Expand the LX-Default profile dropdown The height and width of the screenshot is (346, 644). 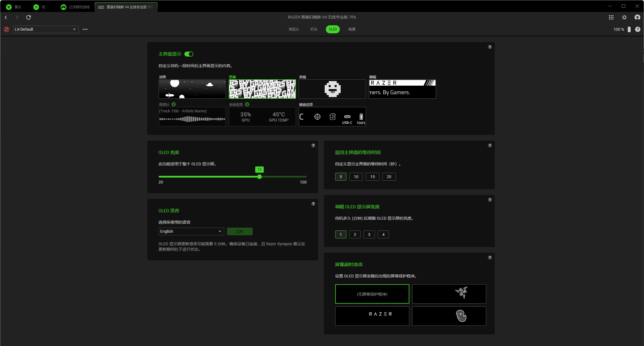pos(46,29)
